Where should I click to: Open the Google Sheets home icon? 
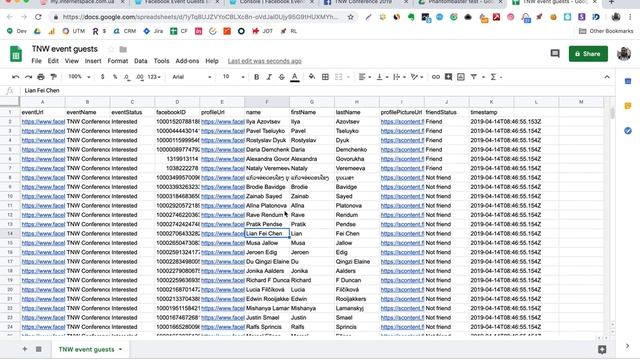16,54
